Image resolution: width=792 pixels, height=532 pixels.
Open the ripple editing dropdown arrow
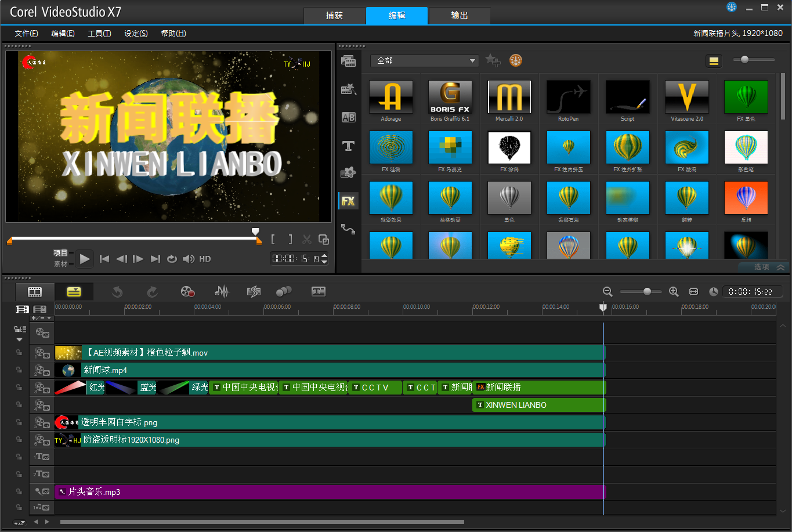(20, 339)
